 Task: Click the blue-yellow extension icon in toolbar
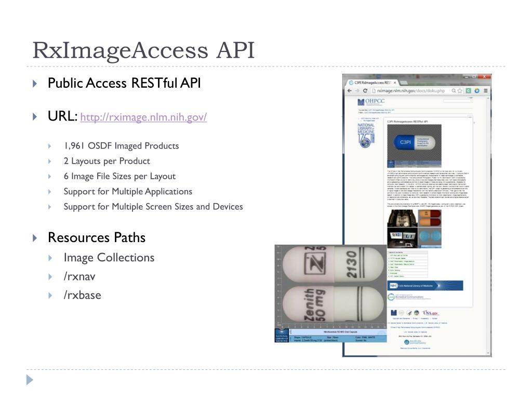(x=477, y=90)
